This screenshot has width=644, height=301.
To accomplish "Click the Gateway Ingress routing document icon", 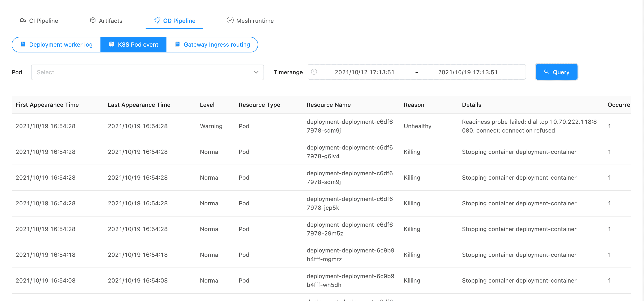I will tap(177, 44).
